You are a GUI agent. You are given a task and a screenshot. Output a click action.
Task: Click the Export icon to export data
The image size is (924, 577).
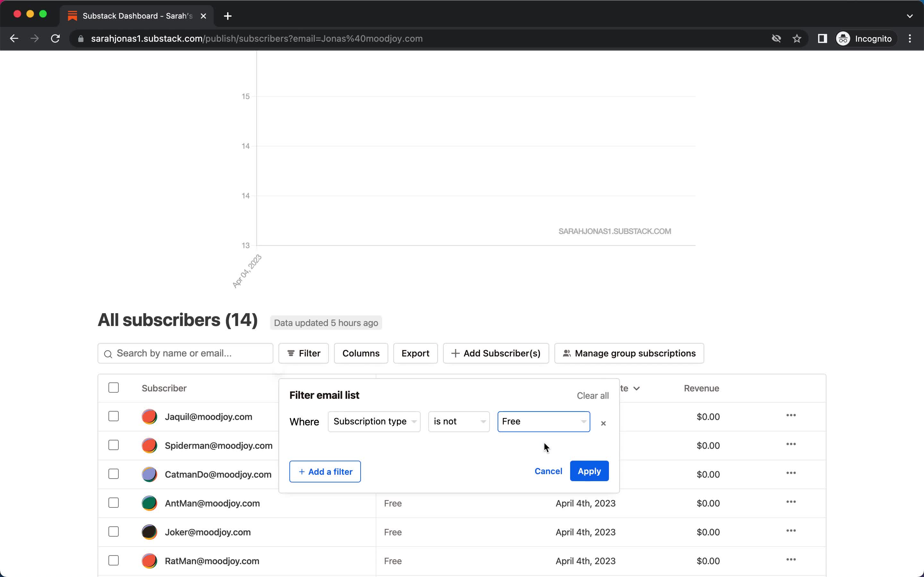click(x=415, y=353)
